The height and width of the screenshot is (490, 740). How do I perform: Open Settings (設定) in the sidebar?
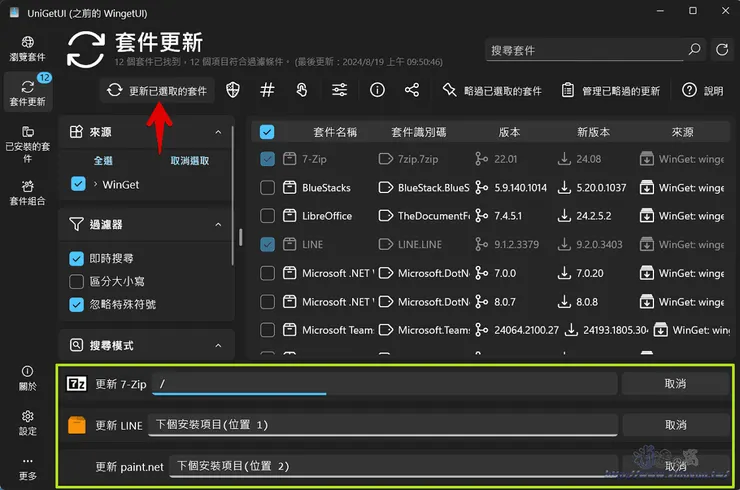[27, 423]
